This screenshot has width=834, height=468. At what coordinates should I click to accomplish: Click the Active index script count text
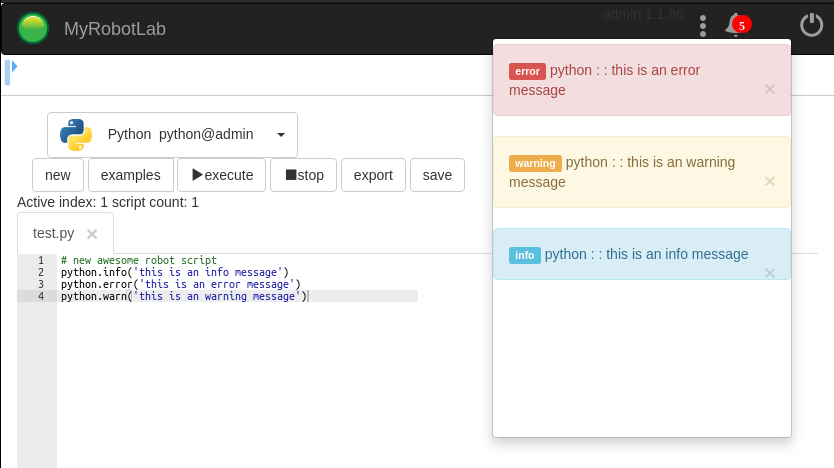(108, 203)
